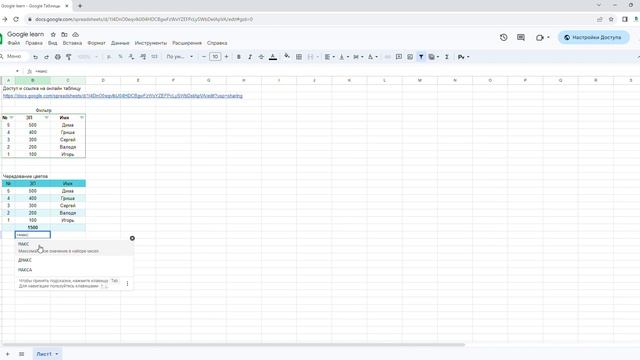The image size is (640, 360).
Task: Open horizontal align dropdown
Action: [329, 57]
